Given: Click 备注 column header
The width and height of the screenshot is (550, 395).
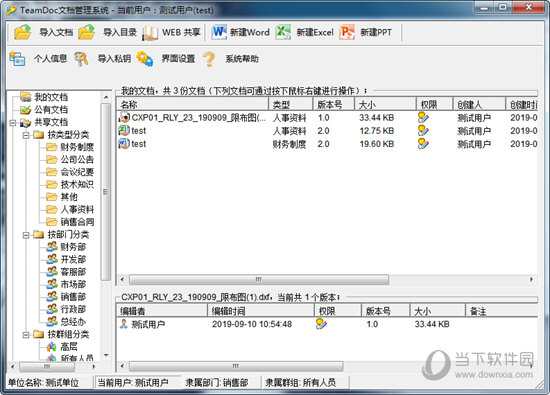Looking at the screenshot, I should coord(502,311).
